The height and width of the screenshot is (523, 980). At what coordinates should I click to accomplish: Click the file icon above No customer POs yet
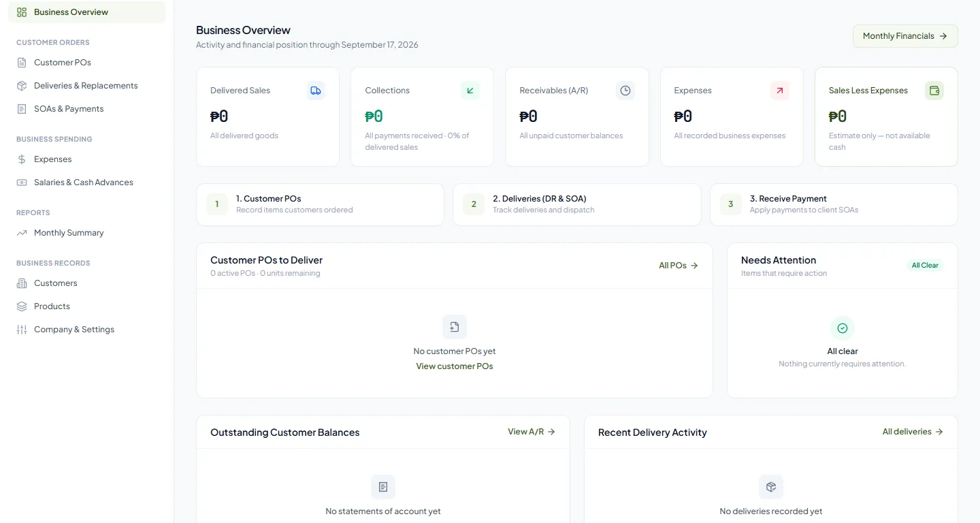(455, 327)
